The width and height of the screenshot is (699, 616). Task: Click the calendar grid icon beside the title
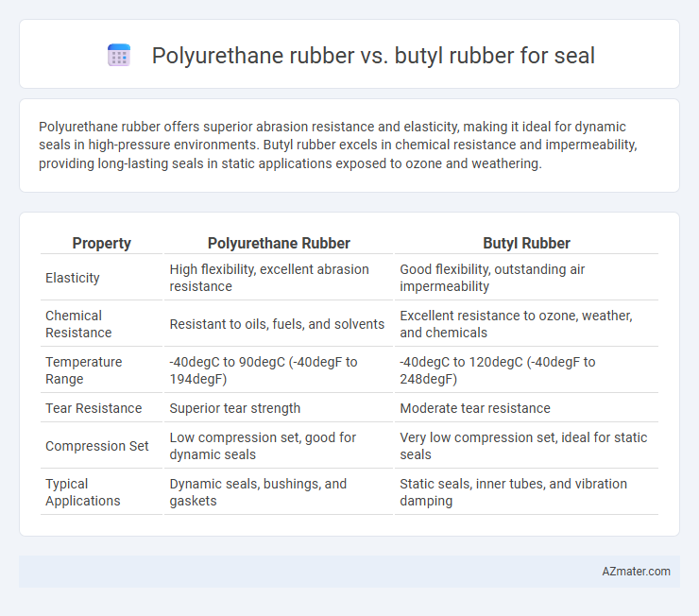click(x=119, y=56)
